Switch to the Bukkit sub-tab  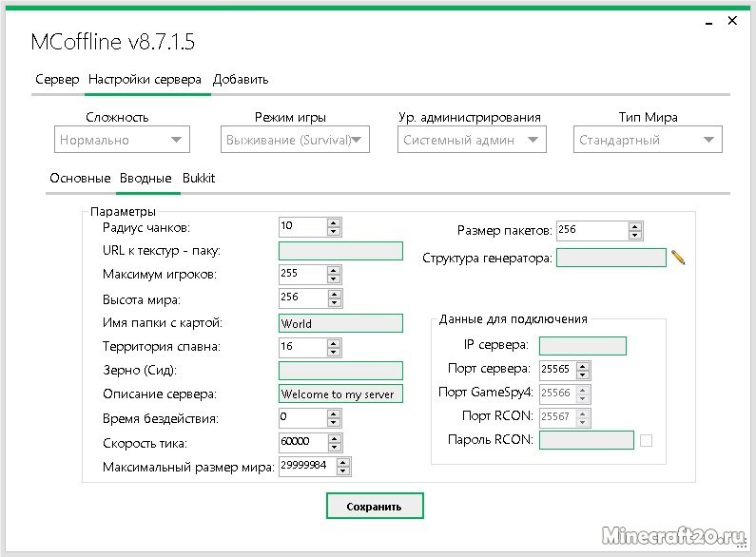click(x=199, y=179)
